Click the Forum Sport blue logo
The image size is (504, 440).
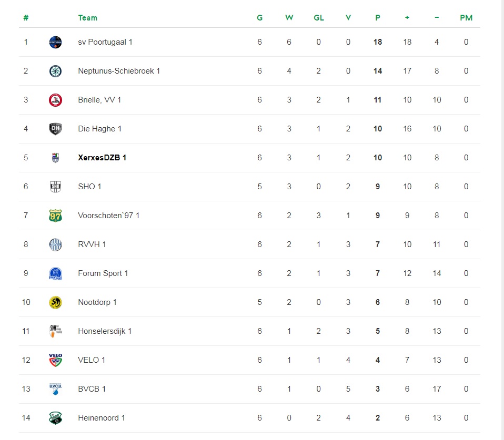pyautogui.click(x=55, y=273)
